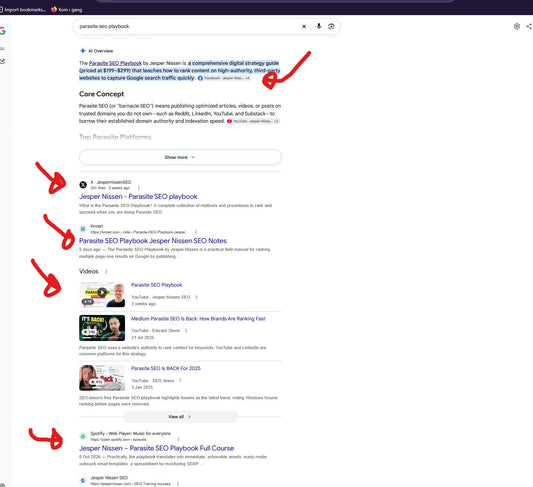Open the Google logo home link
The width and height of the screenshot is (533, 487).
pos(3,31)
